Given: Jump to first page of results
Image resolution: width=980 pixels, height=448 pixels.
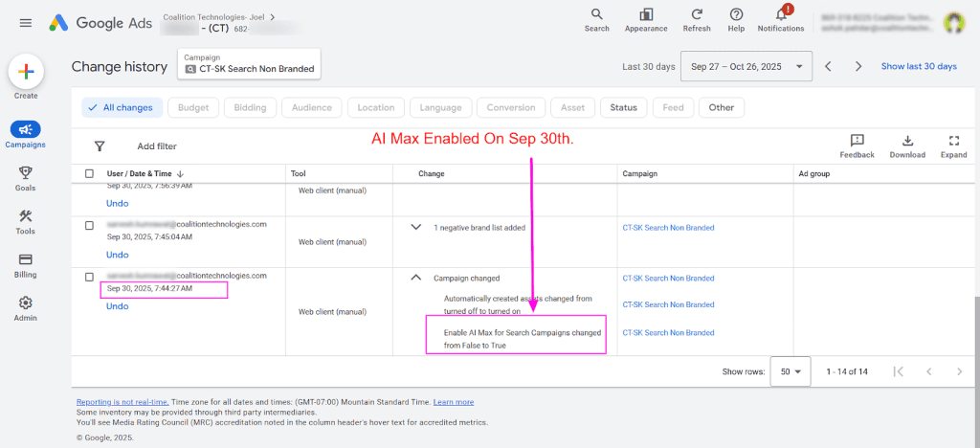Looking at the screenshot, I should pyautogui.click(x=898, y=371).
